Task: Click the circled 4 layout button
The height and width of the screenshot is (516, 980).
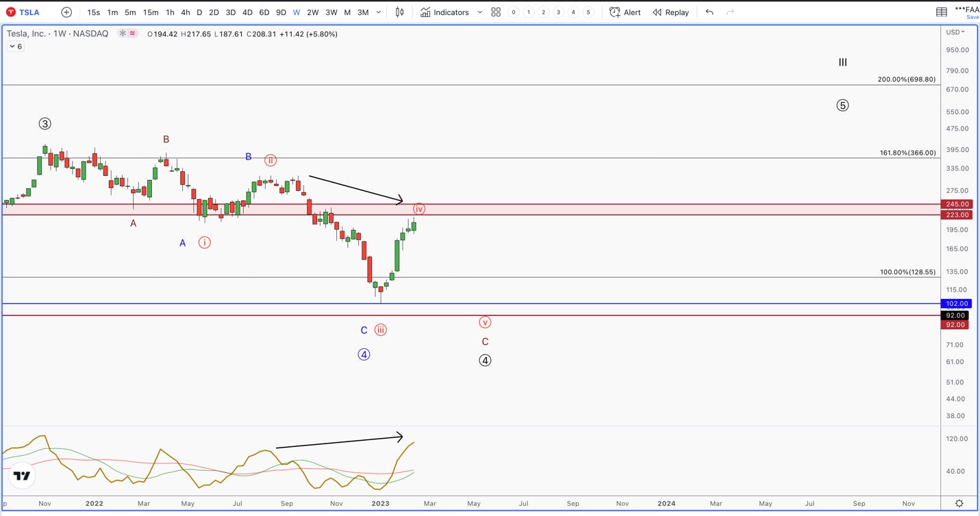Action: [x=573, y=12]
